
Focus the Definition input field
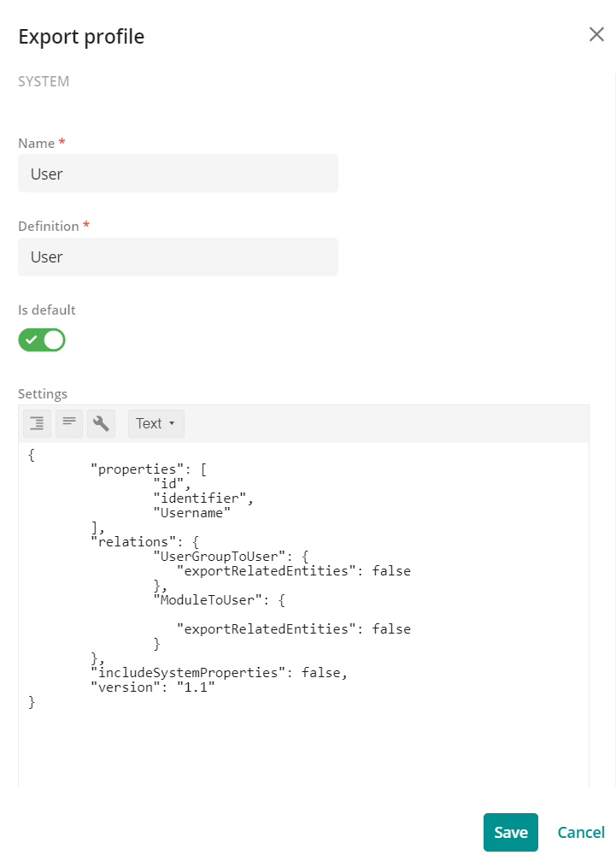tap(178, 257)
